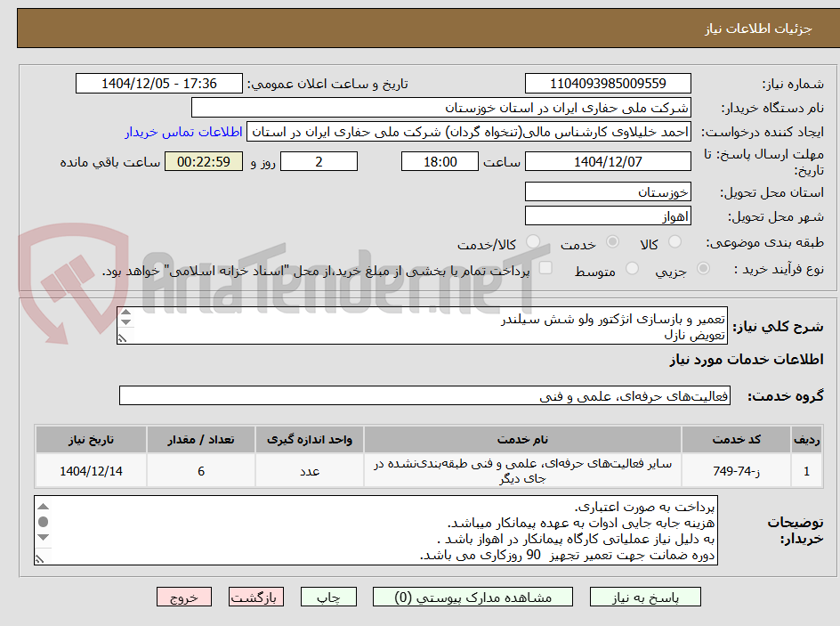The image size is (840, 626).
Task: Click delivery city field اهواز
Action: click(608, 216)
